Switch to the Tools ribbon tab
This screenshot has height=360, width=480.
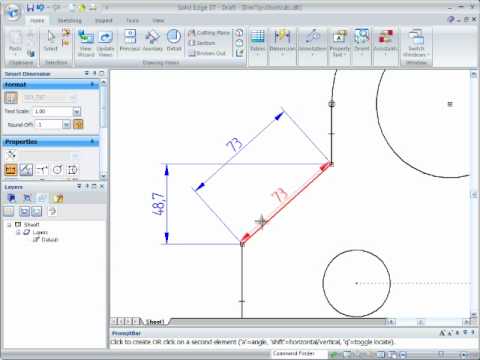click(132, 21)
